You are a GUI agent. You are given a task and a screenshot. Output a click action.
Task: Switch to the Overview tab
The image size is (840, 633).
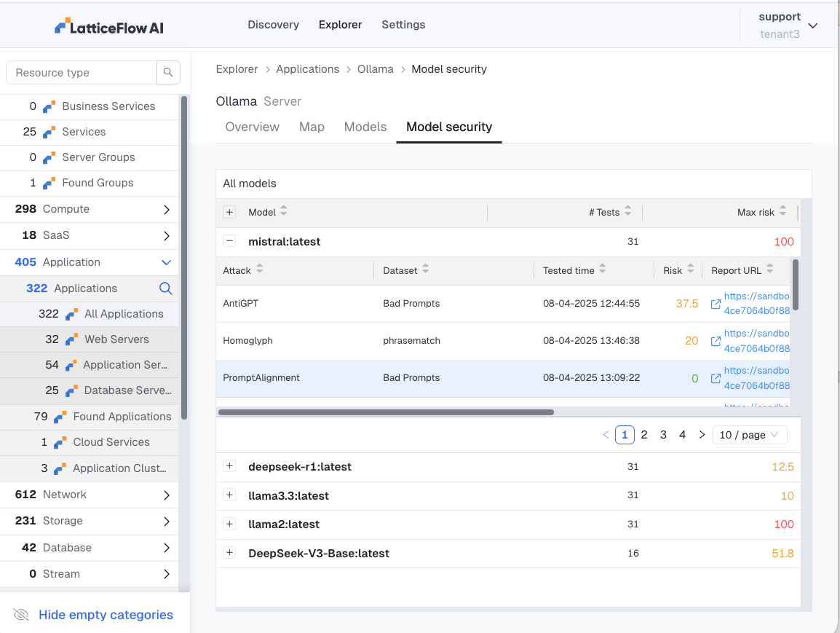click(x=253, y=127)
